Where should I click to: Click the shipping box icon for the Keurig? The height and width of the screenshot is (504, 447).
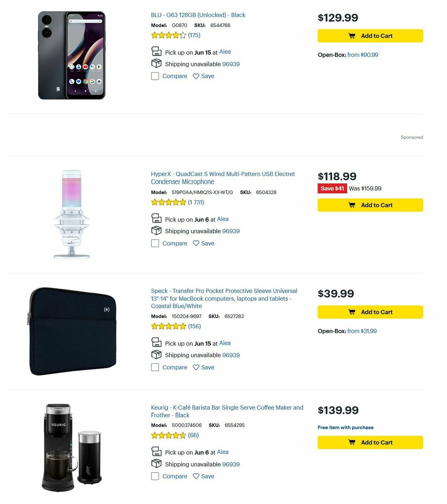(x=156, y=463)
